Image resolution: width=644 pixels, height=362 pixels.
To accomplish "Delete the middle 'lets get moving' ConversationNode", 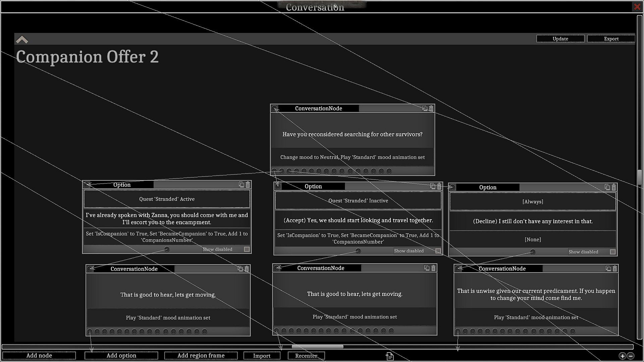I will [x=433, y=268].
